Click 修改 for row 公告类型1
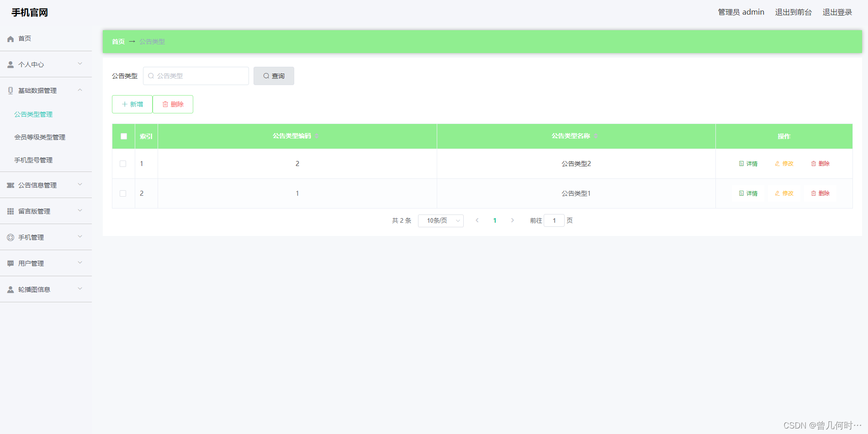Viewport: 868px width, 434px height. tap(784, 193)
